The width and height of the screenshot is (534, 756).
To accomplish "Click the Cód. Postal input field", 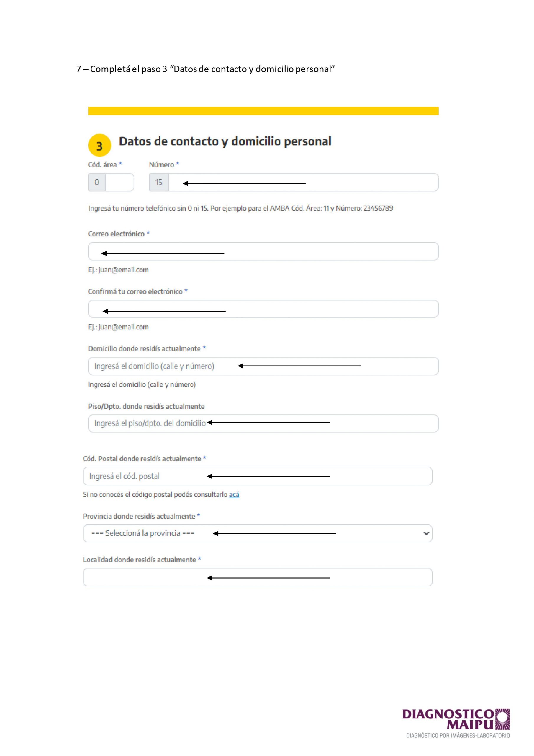I will (x=258, y=476).
